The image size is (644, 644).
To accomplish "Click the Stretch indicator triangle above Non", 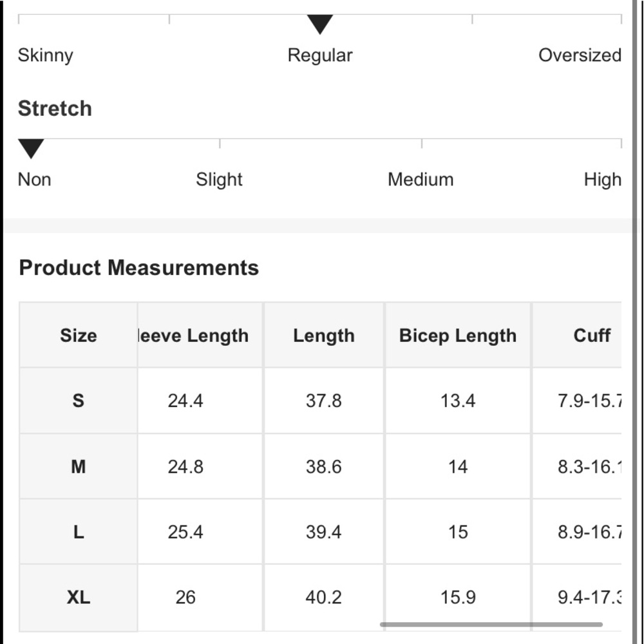I will (x=31, y=149).
